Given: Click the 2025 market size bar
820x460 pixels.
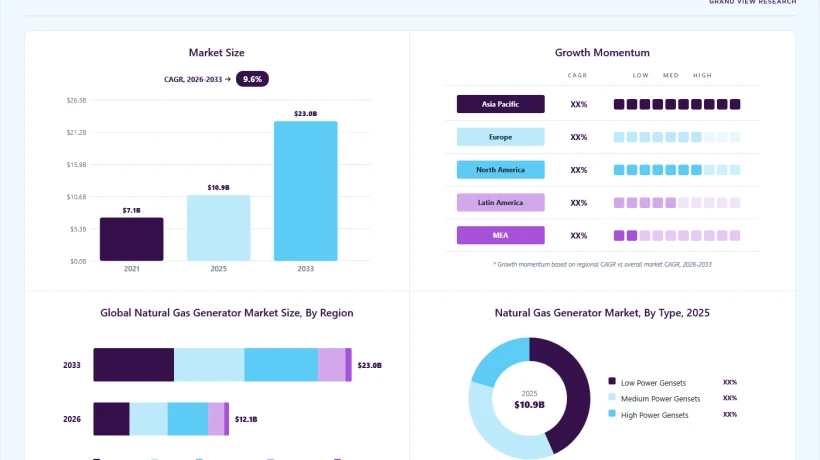Looking at the screenshot, I should [219, 228].
